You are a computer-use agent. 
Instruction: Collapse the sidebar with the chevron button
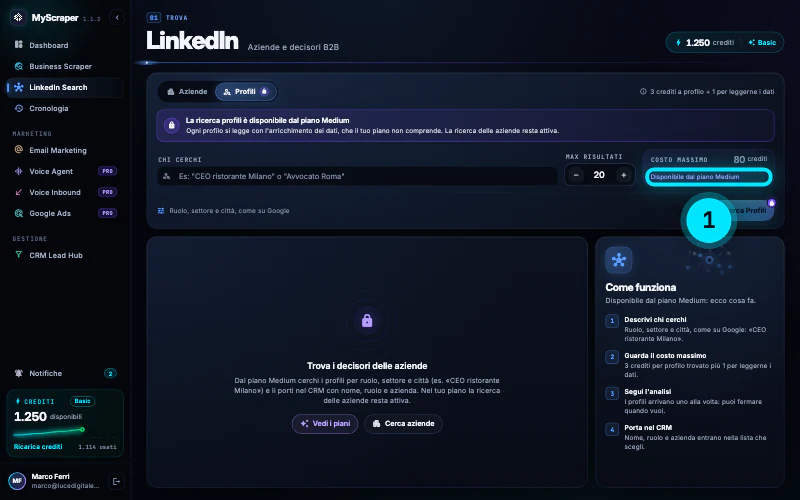click(x=117, y=17)
